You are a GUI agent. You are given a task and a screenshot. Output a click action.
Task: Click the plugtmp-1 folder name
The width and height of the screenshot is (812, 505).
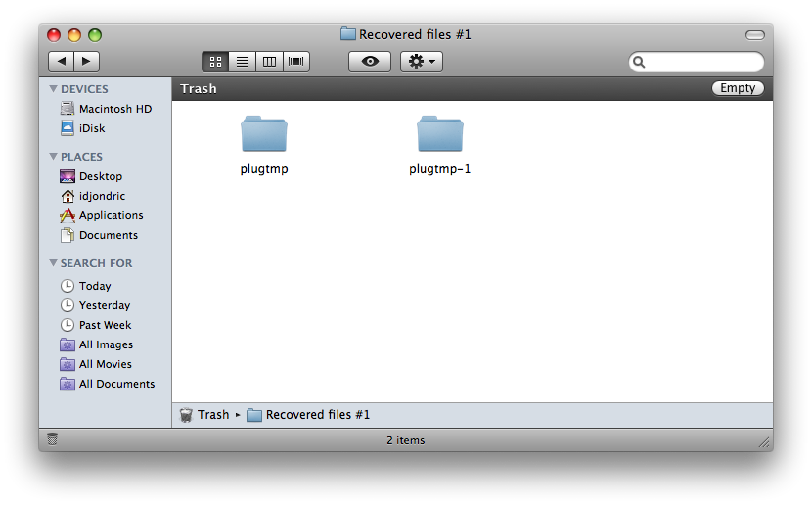tap(439, 169)
